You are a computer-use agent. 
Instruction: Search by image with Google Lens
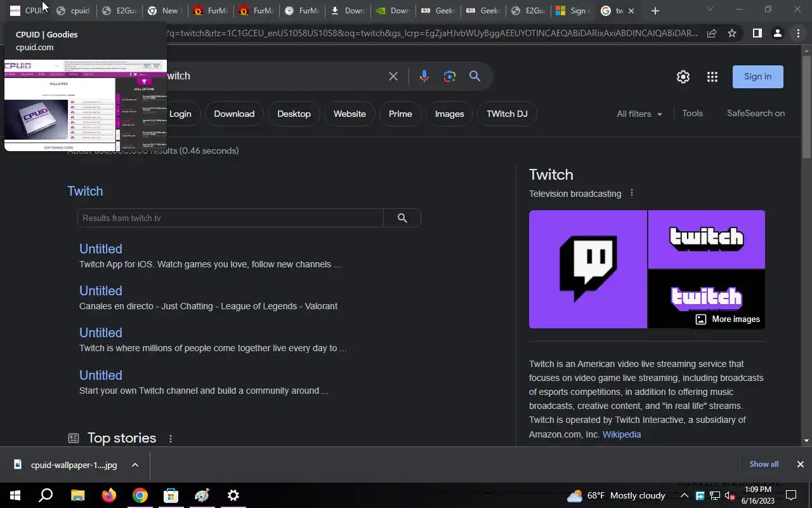pos(450,76)
